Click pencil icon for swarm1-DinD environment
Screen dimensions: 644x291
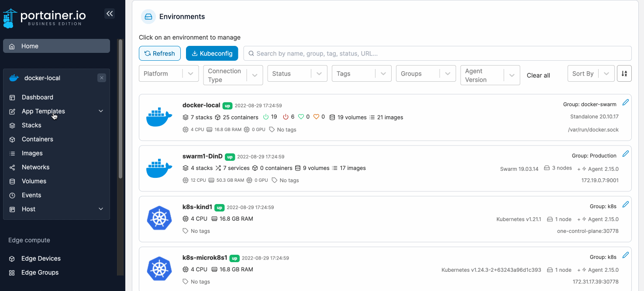point(626,153)
